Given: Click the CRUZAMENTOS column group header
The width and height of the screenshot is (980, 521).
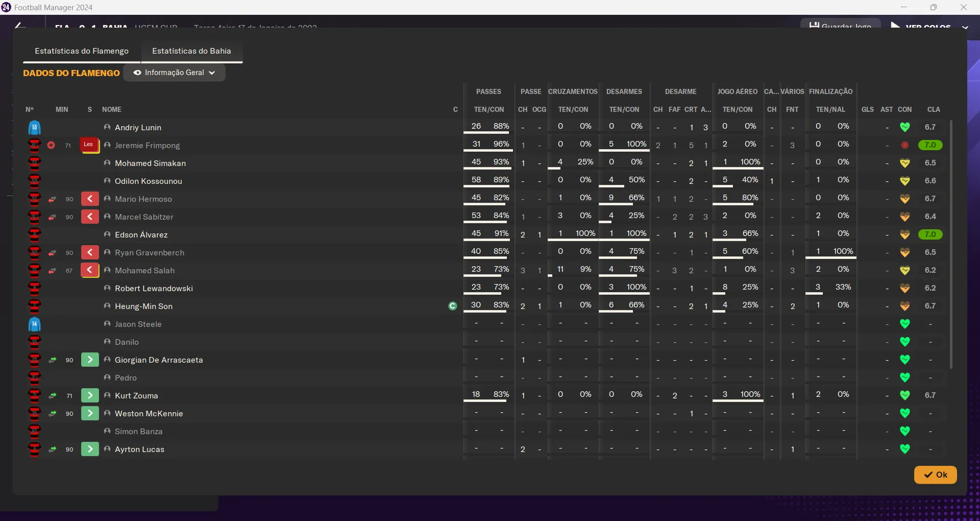Looking at the screenshot, I should coord(573,91).
